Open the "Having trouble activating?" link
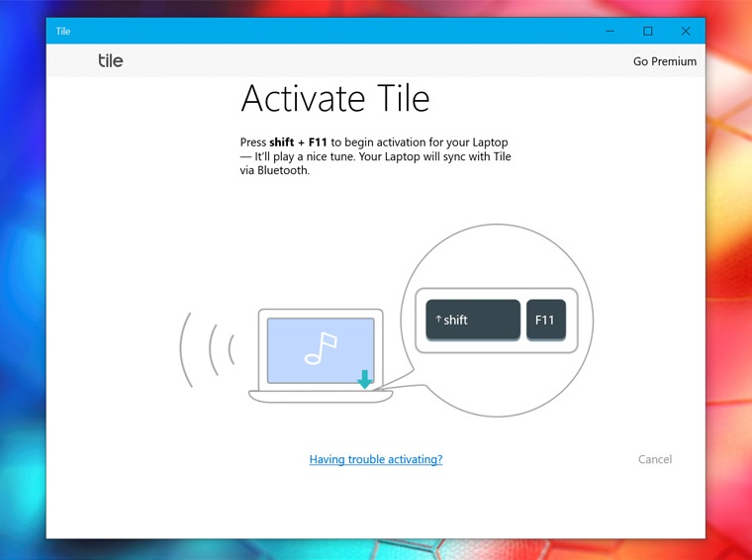 (x=375, y=459)
